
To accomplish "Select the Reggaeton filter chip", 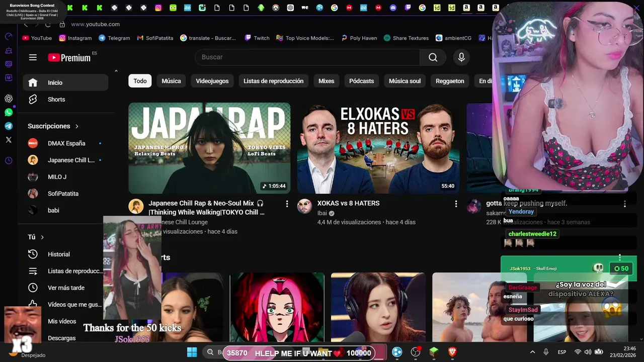I will (x=450, y=81).
